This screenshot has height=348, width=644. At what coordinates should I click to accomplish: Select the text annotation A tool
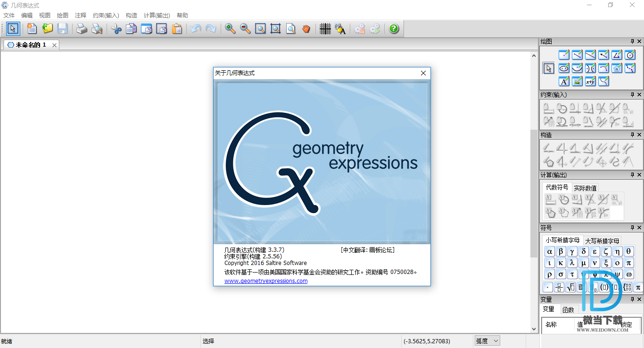564,82
